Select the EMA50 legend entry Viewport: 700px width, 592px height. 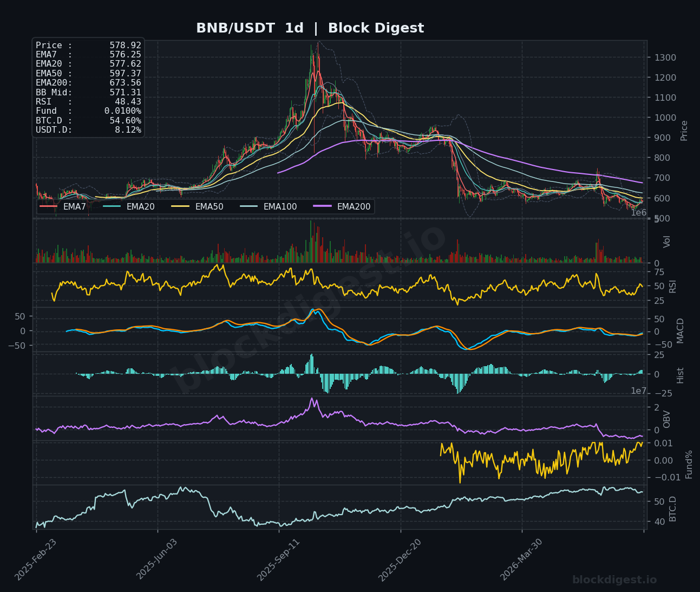[197, 206]
